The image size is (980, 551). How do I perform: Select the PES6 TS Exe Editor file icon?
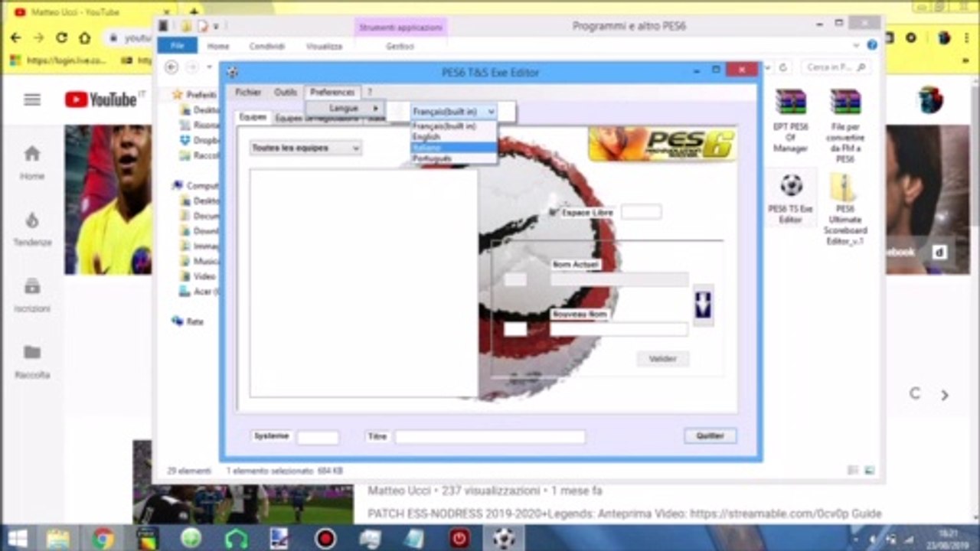coord(790,198)
